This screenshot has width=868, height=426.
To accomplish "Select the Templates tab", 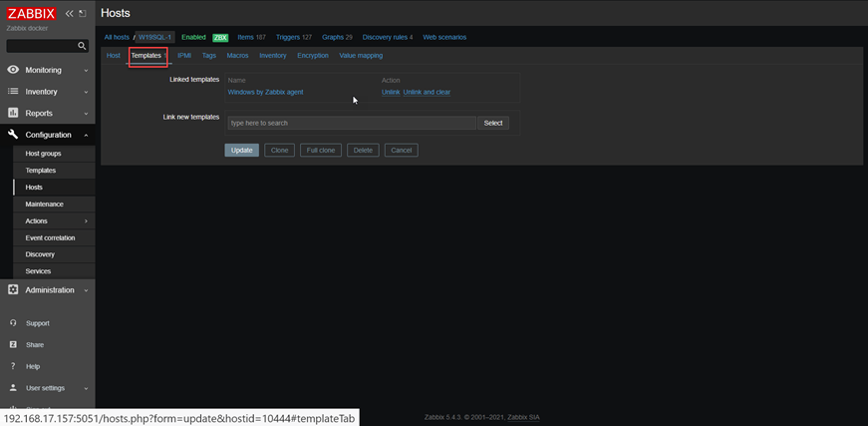I will [x=148, y=56].
